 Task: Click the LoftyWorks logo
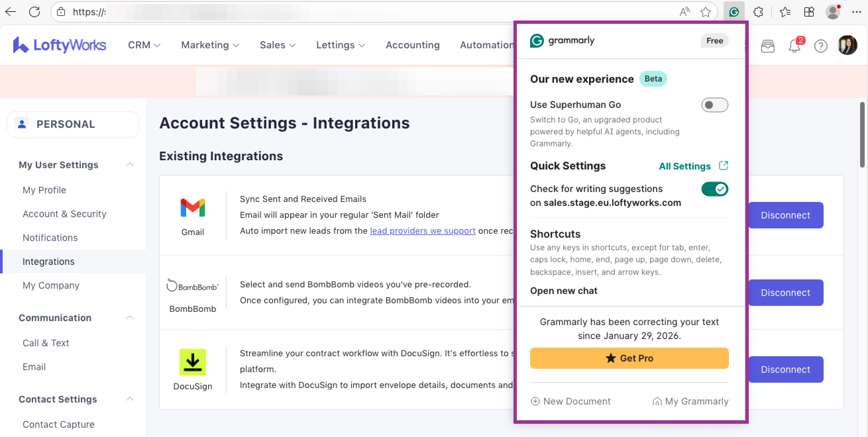(60, 45)
